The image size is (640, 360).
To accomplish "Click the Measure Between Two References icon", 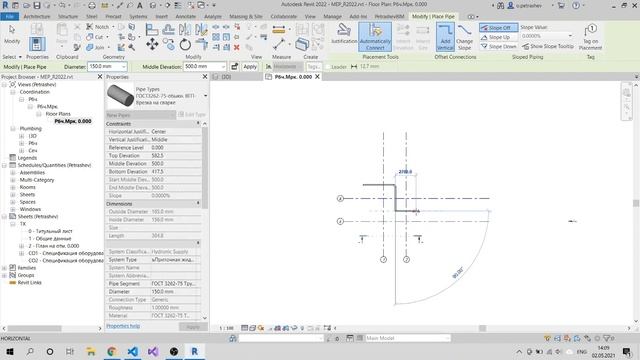I will (279, 44).
